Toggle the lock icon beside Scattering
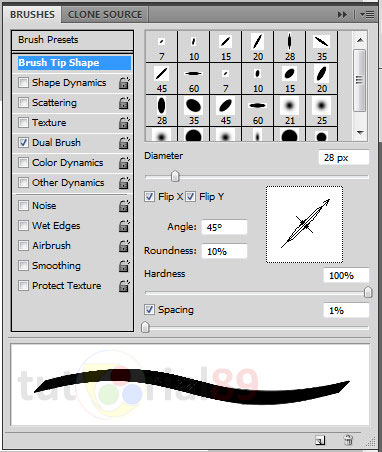382x452 pixels. coord(124,103)
